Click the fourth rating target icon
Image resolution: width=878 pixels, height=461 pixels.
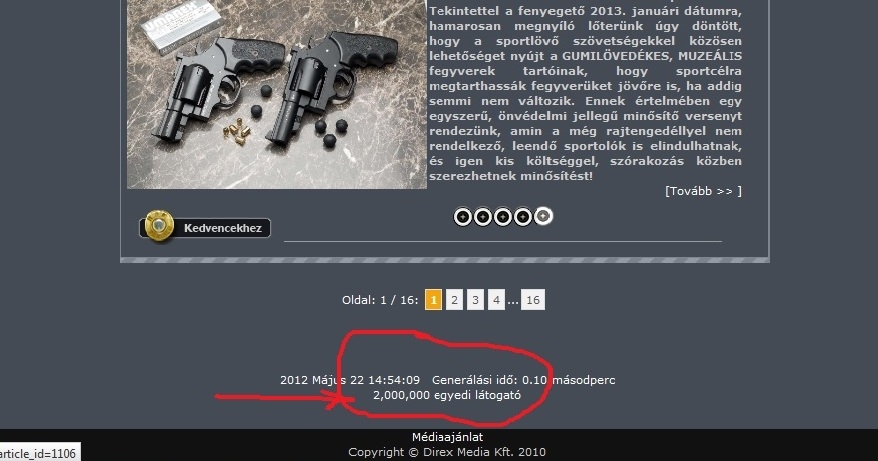(523, 216)
